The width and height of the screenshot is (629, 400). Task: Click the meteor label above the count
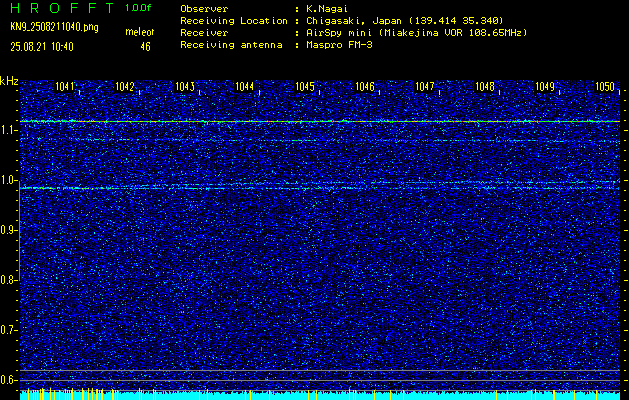point(140,32)
